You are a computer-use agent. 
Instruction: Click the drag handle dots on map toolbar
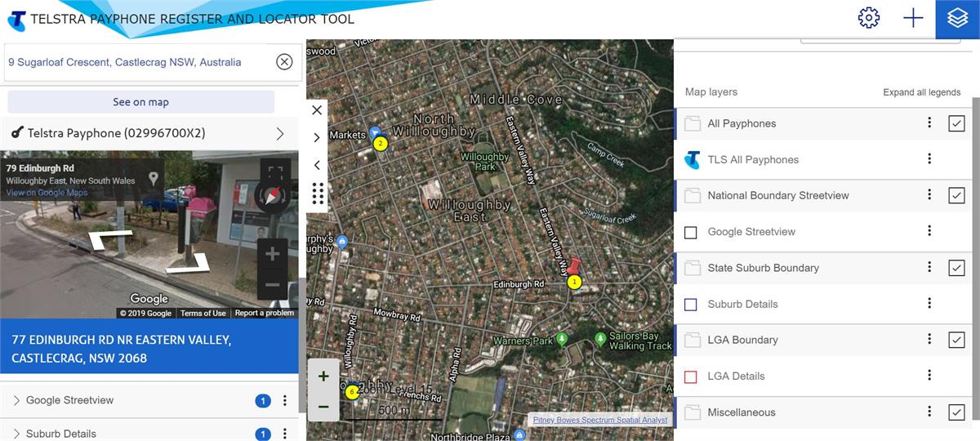click(x=318, y=194)
